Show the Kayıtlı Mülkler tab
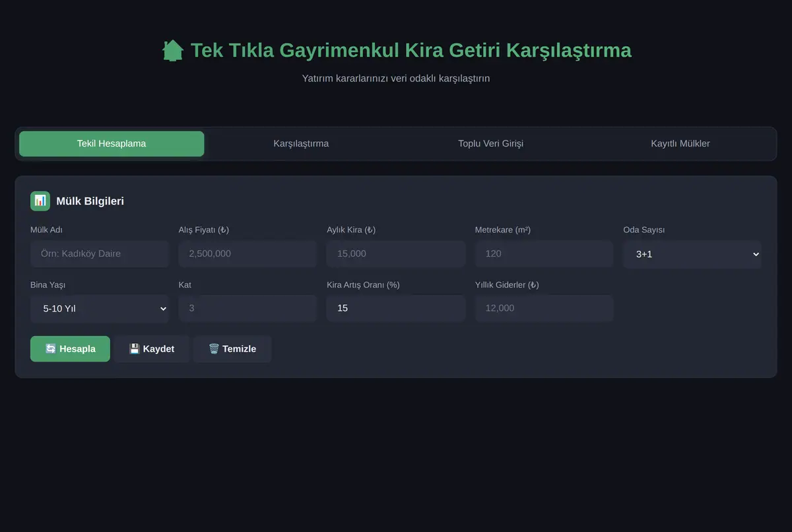This screenshot has width=792, height=532. click(x=680, y=143)
